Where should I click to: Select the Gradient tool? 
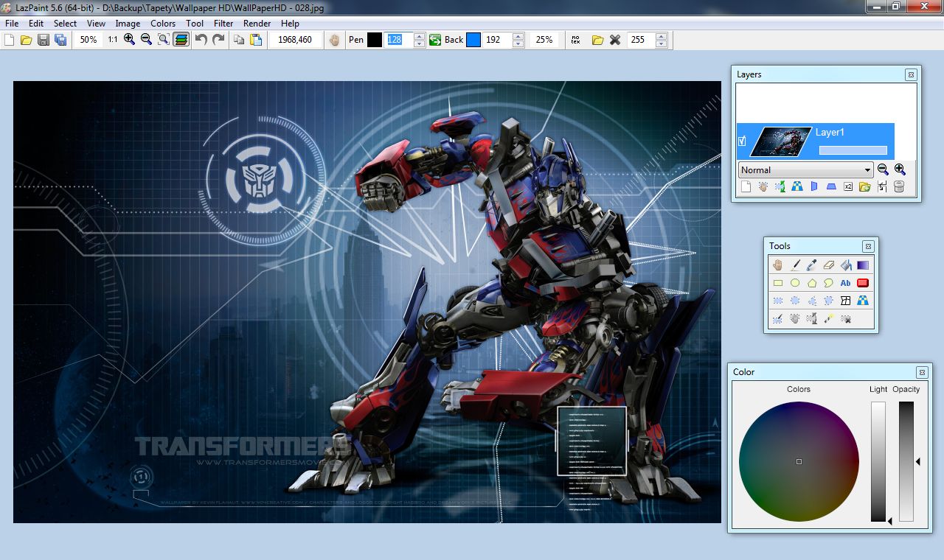pyautogui.click(x=863, y=265)
